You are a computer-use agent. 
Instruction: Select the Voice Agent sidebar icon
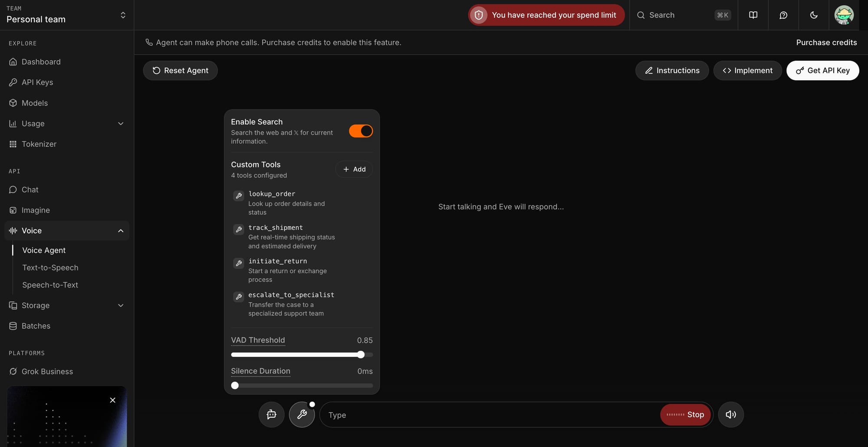pos(13,230)
